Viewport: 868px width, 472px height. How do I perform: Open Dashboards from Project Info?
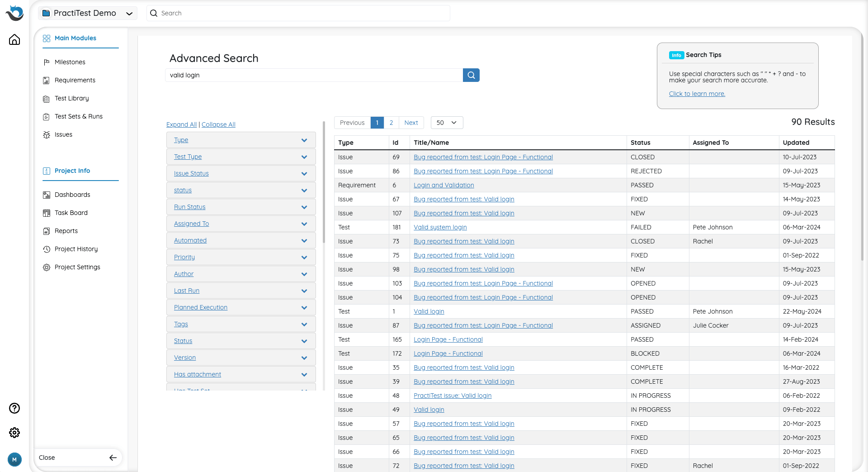pyautogui.click(x=72, y=195)
